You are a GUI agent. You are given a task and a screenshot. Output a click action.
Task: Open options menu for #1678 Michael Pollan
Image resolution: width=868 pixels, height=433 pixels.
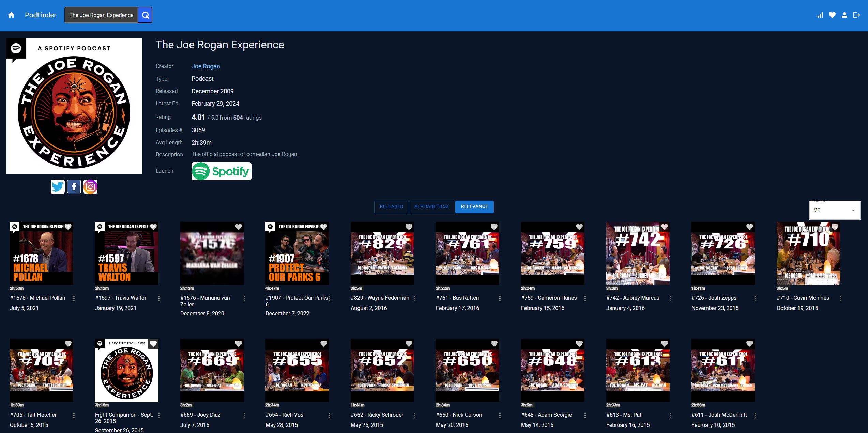(x=74, y=299)
